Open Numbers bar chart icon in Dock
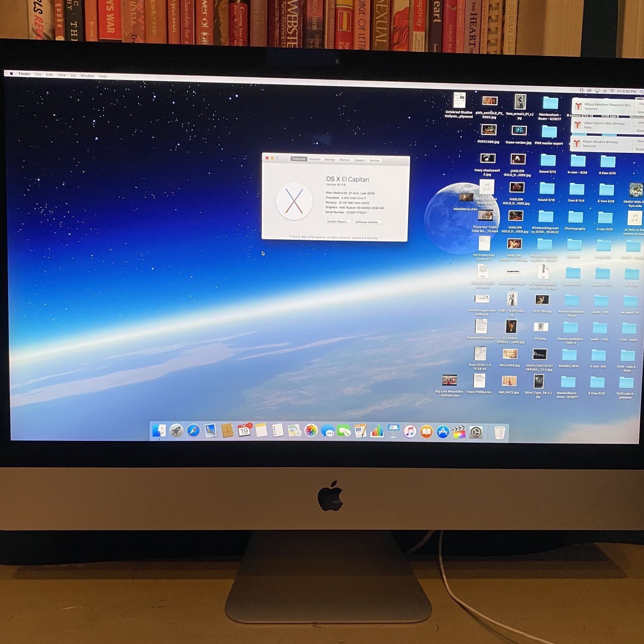The height and width of the screenshot is (644, 644). tap(377, 432)
